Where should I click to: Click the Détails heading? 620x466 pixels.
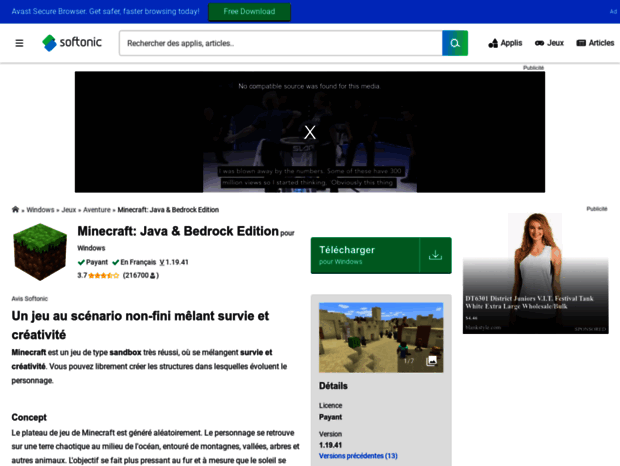coord(333,386)
